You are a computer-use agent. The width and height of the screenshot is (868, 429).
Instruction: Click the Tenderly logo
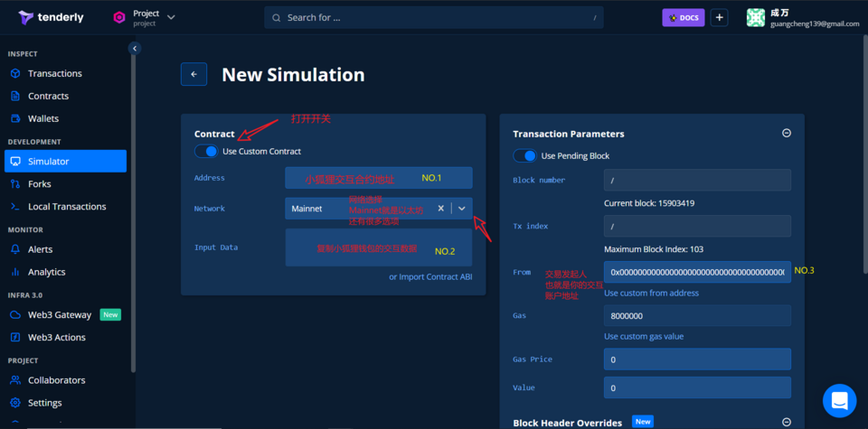(51, 17)
